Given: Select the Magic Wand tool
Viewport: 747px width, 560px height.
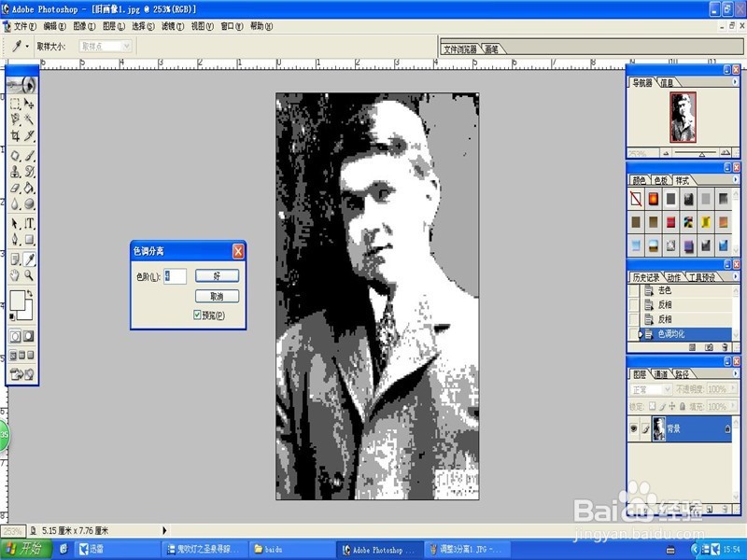Looking at the screenshot, I should tap(29, 119).
